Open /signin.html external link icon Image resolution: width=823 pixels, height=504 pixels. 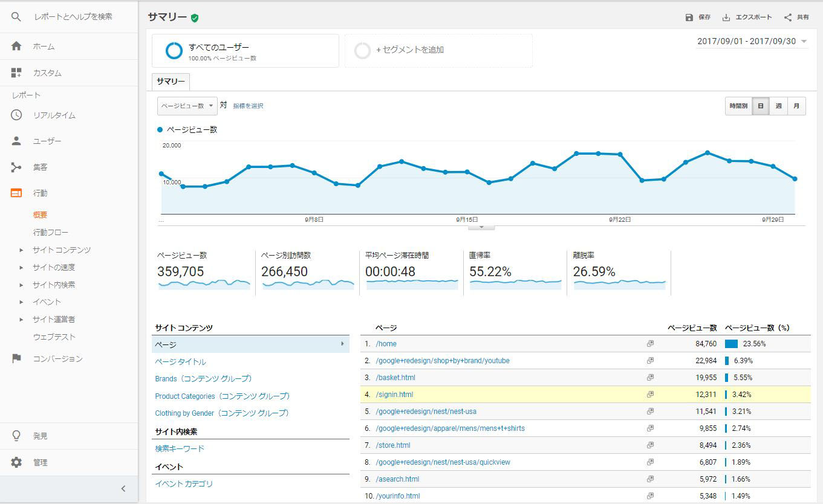pos(650,395)
